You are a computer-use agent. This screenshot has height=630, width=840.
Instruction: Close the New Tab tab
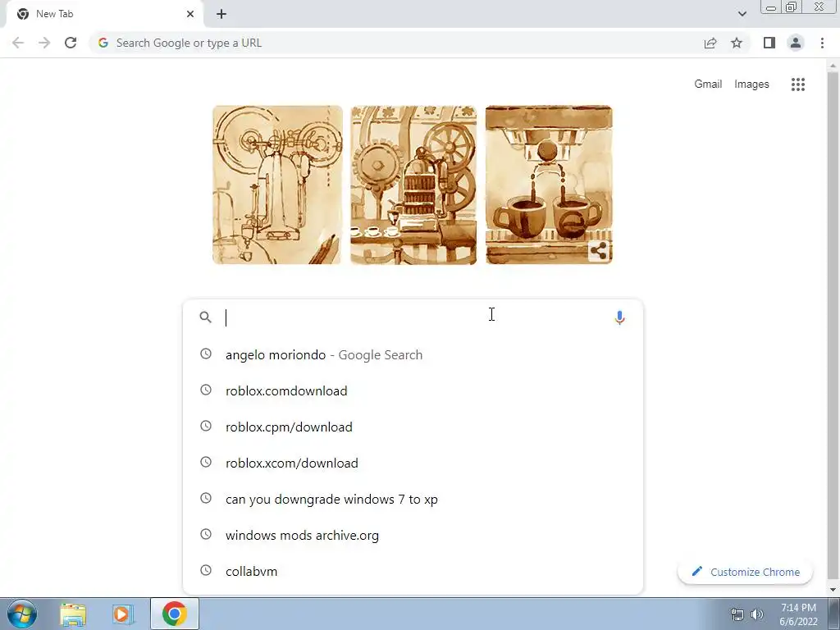[190, 14]
